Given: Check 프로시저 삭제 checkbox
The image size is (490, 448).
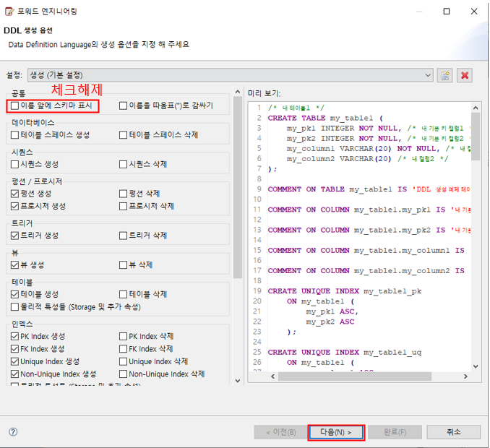Looking at the screenshot, I should click(x=123, y=206).
